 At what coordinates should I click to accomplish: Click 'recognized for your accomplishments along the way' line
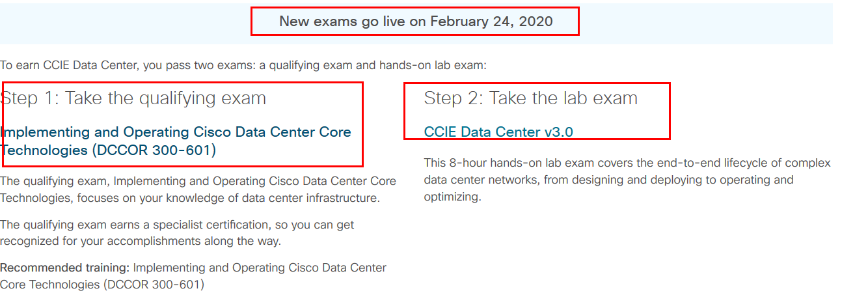pyautogui.click(x=141, y=242)
